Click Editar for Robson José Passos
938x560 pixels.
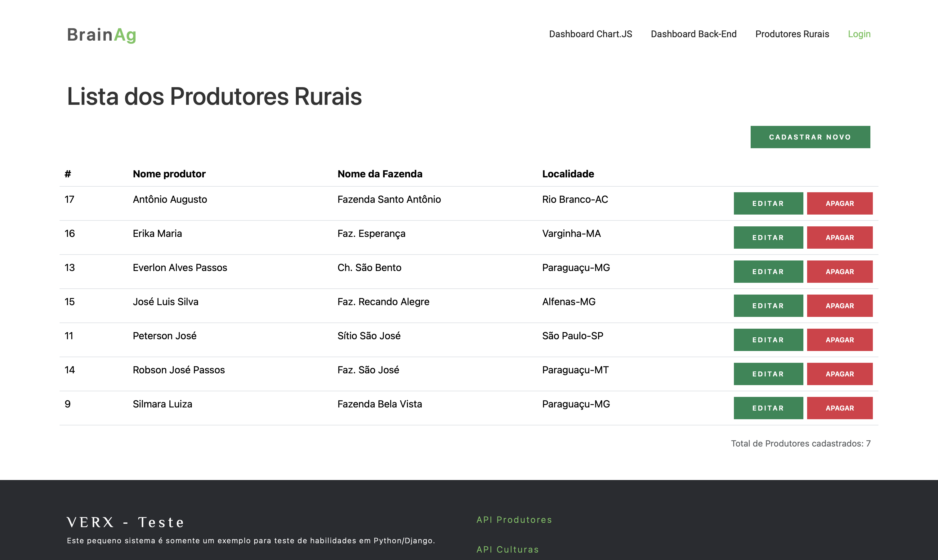768,374
